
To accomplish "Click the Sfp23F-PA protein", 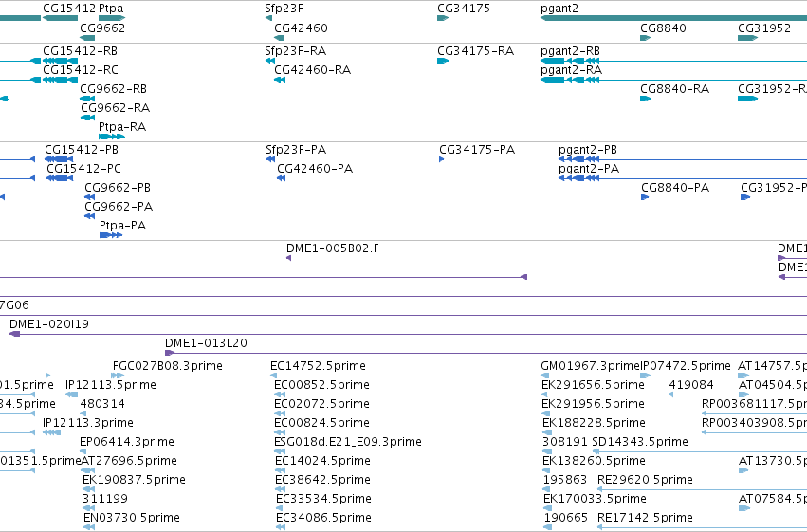I will (x=270, y=159).
